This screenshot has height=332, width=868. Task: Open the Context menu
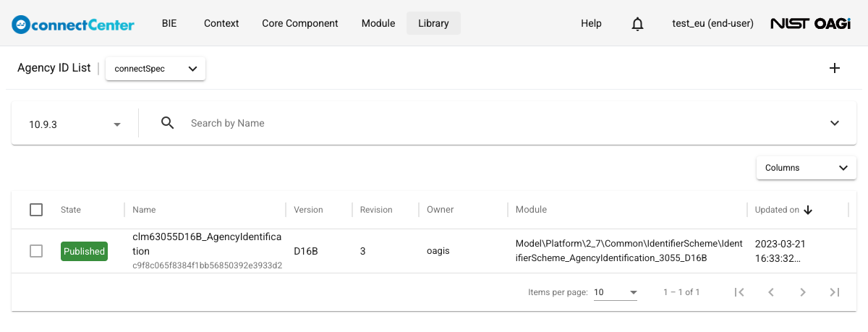coord(221,23)
